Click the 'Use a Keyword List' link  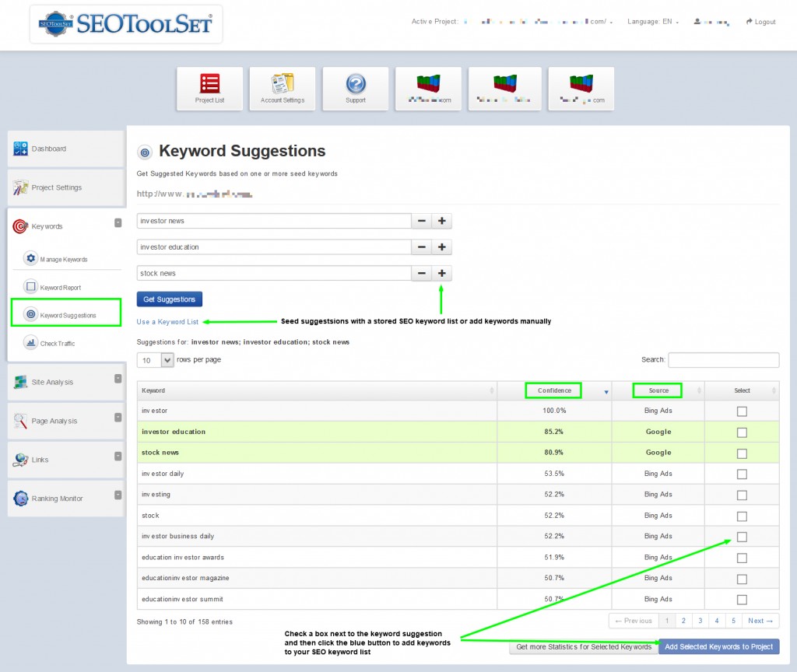pyautogui.click(x=167, y=321)
